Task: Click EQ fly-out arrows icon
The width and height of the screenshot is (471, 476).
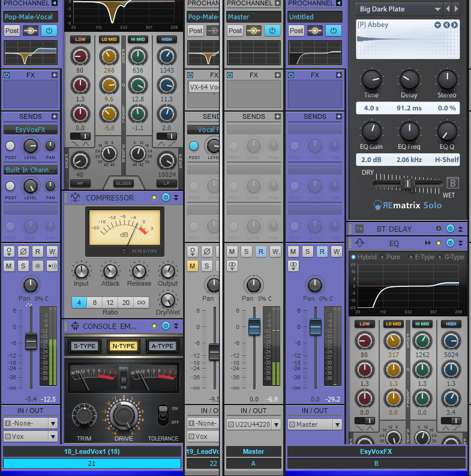Action: click(x=428, y=243)
